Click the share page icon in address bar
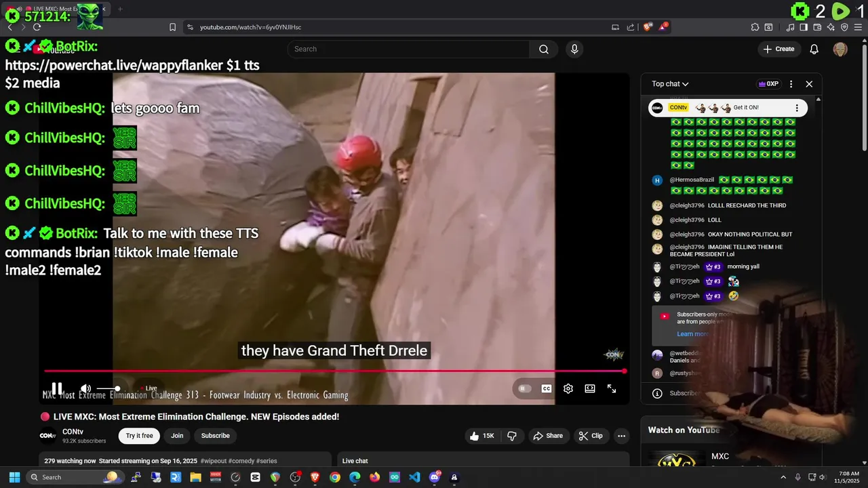The image size is (868, 488). (631, 27)
